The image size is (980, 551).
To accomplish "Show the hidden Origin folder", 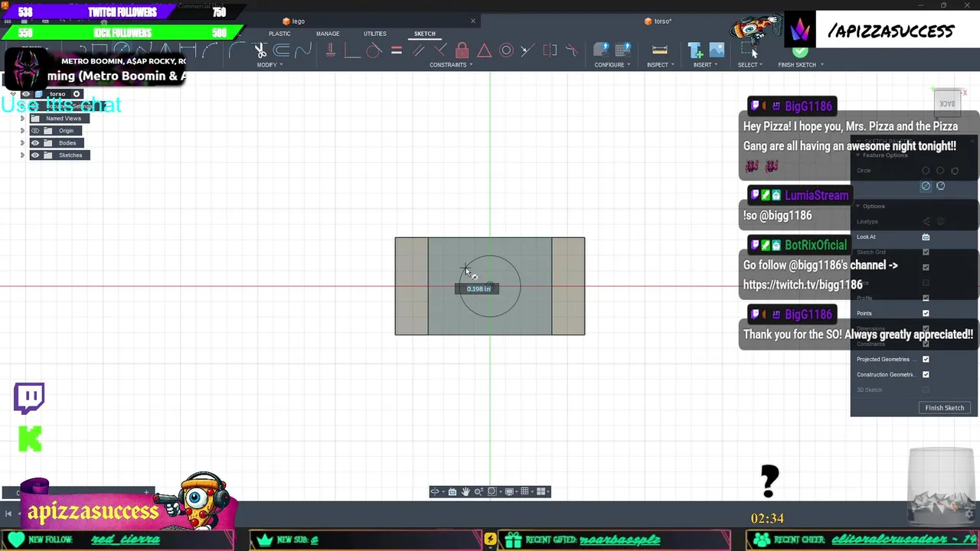I will (x=34, y=131).
